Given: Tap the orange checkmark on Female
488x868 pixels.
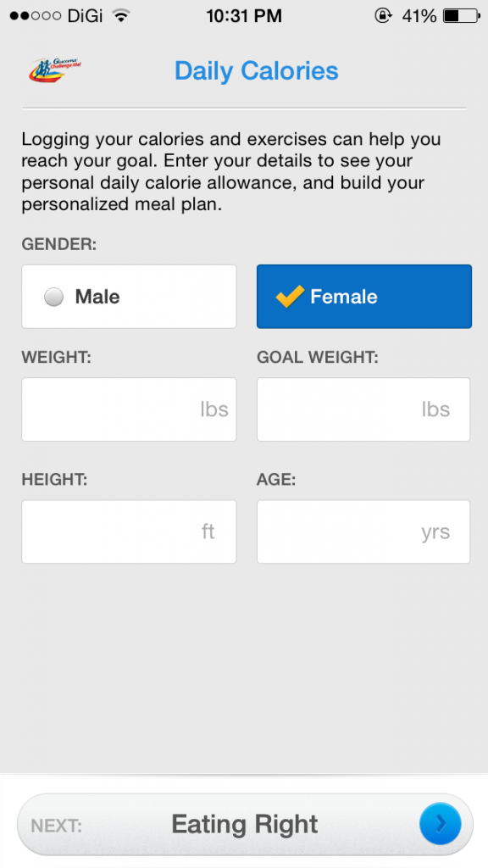Looking at the screenshot, I should tap(290, 297).
